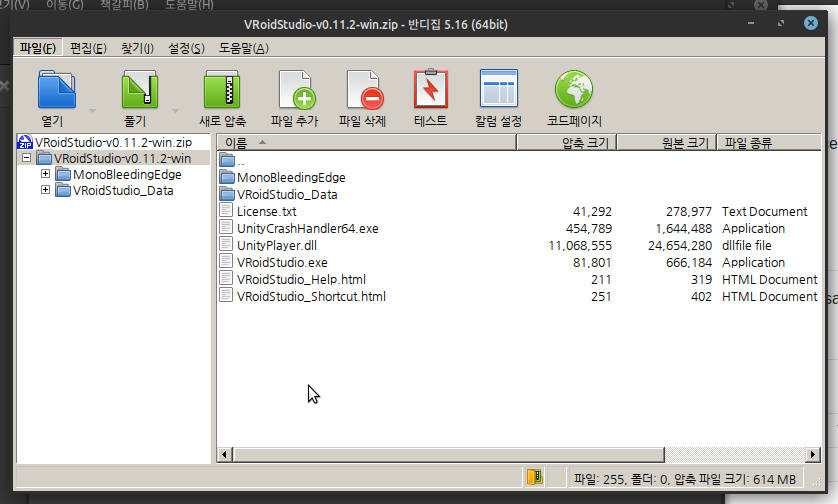Viewport: 838px width, 504px height.
Task: Select the VRoidStudio_Help.html file name
Action: point(301,280)
